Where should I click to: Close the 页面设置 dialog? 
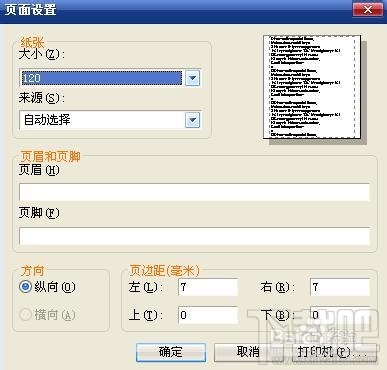pos(367,9)
